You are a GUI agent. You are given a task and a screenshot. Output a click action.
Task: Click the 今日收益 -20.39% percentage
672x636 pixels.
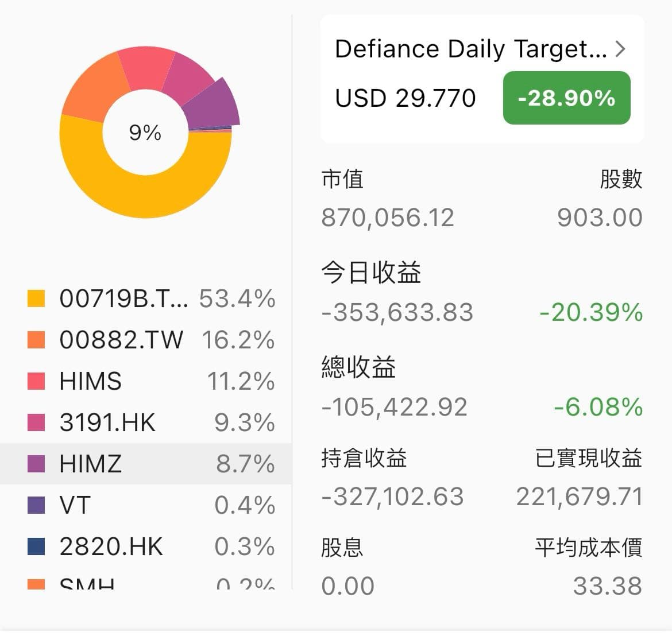point(591,312)
